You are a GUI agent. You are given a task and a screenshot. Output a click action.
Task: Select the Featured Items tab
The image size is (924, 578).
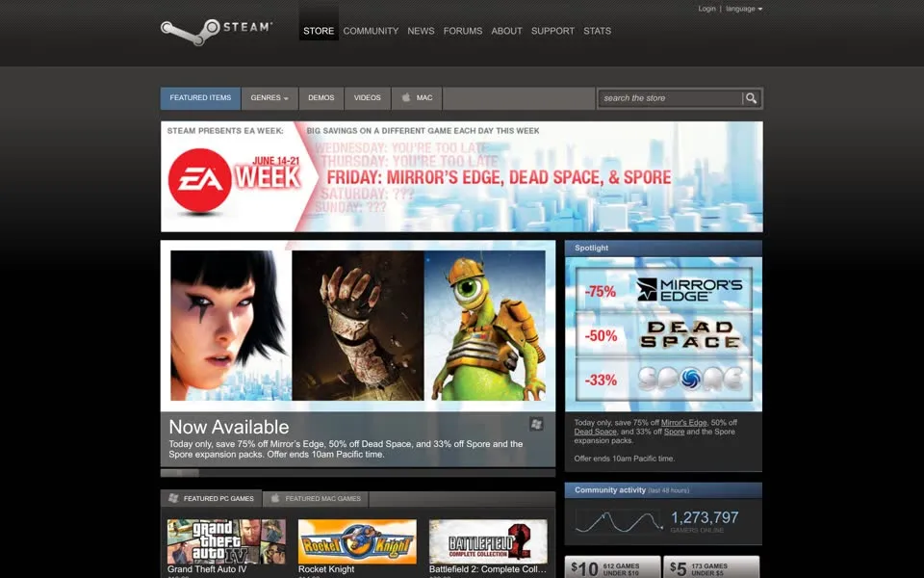(200, 98)
